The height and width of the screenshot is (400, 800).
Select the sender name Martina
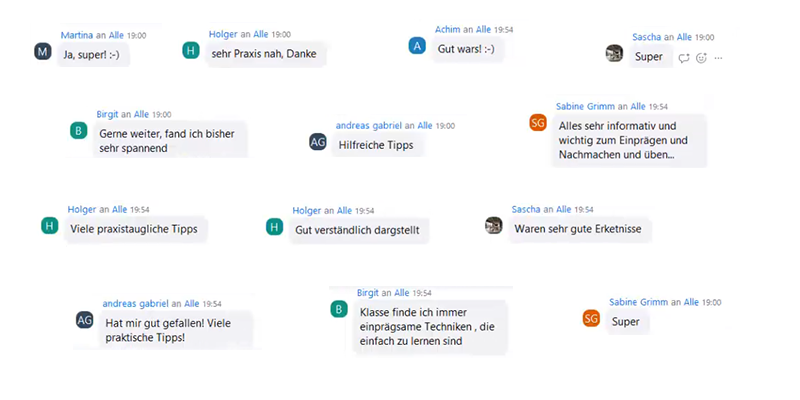click(77, 35)
